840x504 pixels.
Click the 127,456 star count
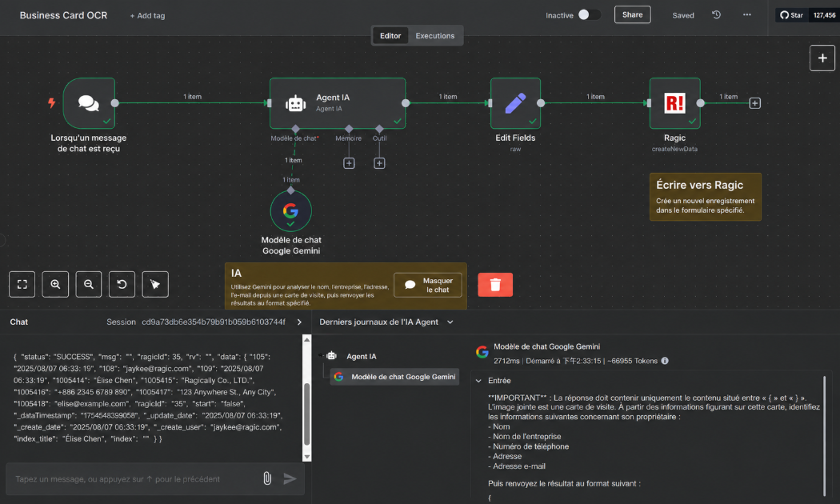coord(824,15)
